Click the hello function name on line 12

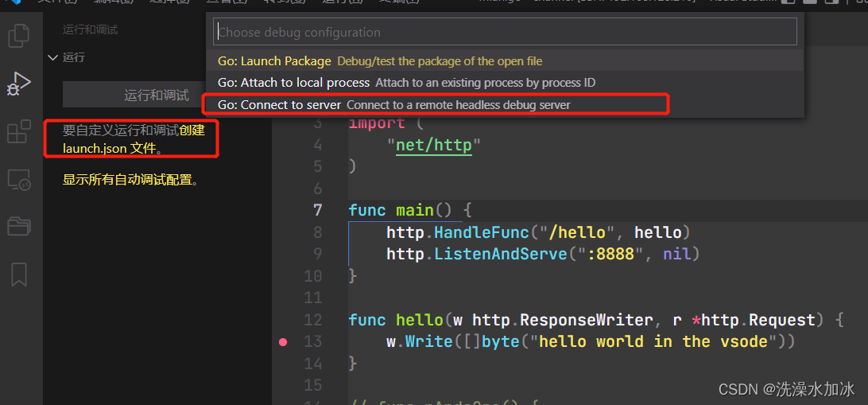point(420,320)
